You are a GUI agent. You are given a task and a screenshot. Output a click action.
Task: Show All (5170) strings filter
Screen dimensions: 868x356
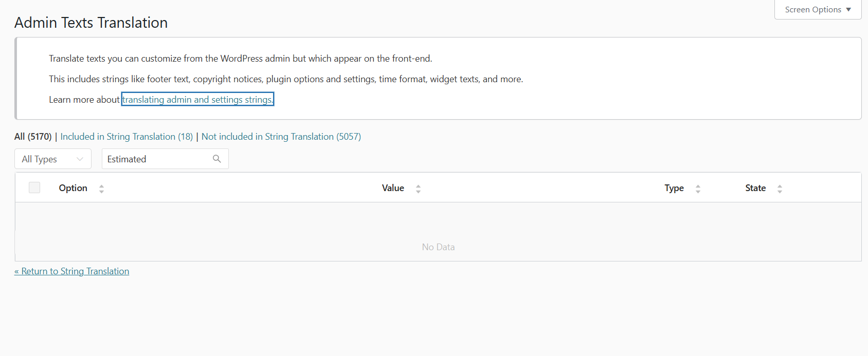tap(33, 137)
